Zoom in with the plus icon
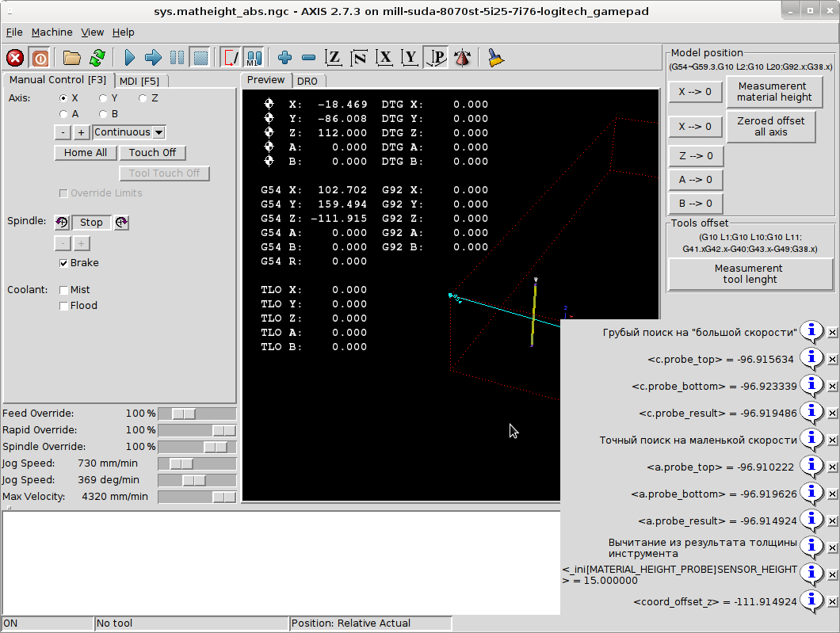This screenshot has width=840, height=633. (x=285, y=58)
